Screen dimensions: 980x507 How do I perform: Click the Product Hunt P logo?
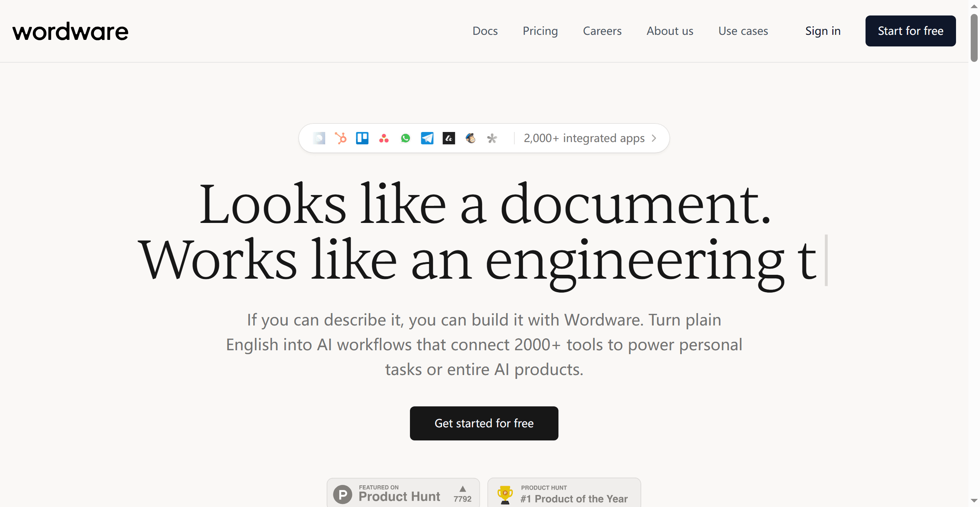(343, 495)
